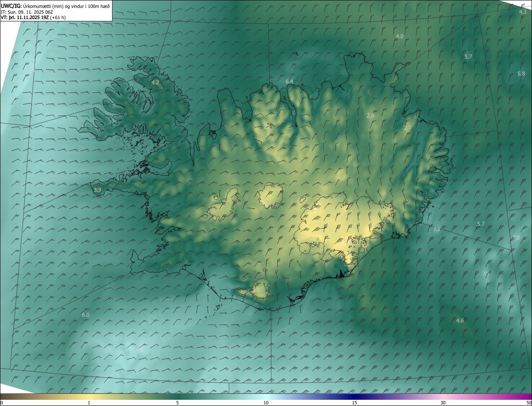This screenshot has height=406, width=532.
Task: Click the color scale tick labeled 5
Action: pos(177,403)
